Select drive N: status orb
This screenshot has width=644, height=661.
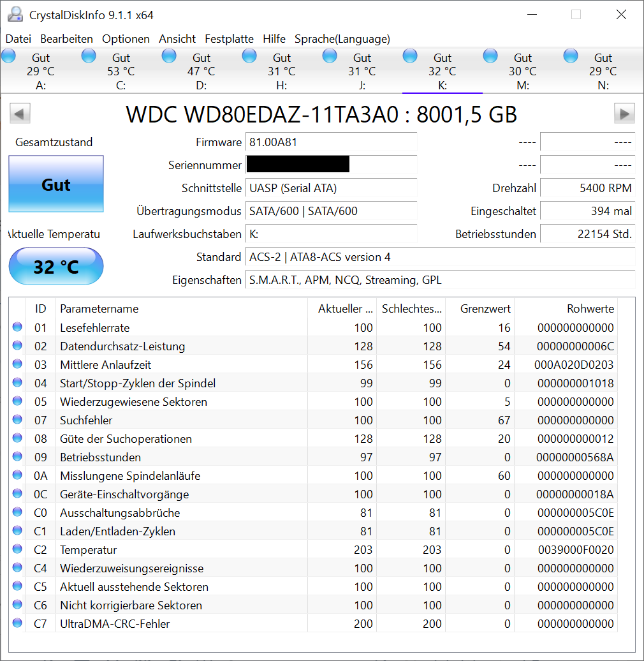tap(571, 56)
